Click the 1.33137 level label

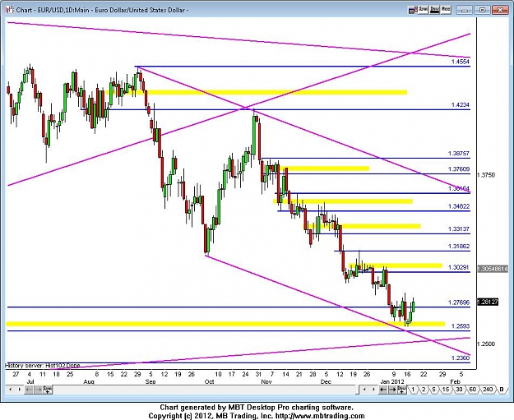coord(459,229)
